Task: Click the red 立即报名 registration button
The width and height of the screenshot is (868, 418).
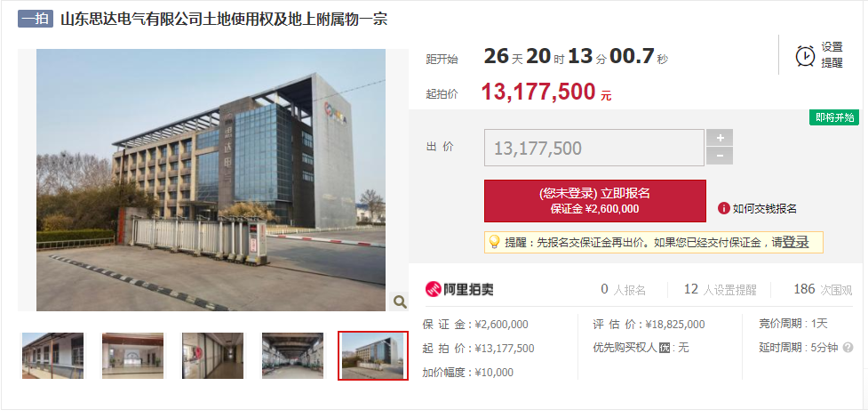Action: 595,201
